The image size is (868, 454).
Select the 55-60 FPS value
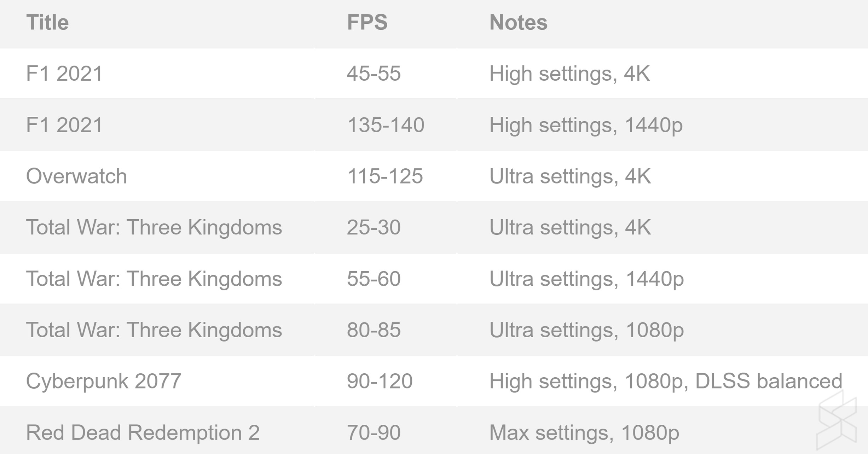tap(374, 279)
